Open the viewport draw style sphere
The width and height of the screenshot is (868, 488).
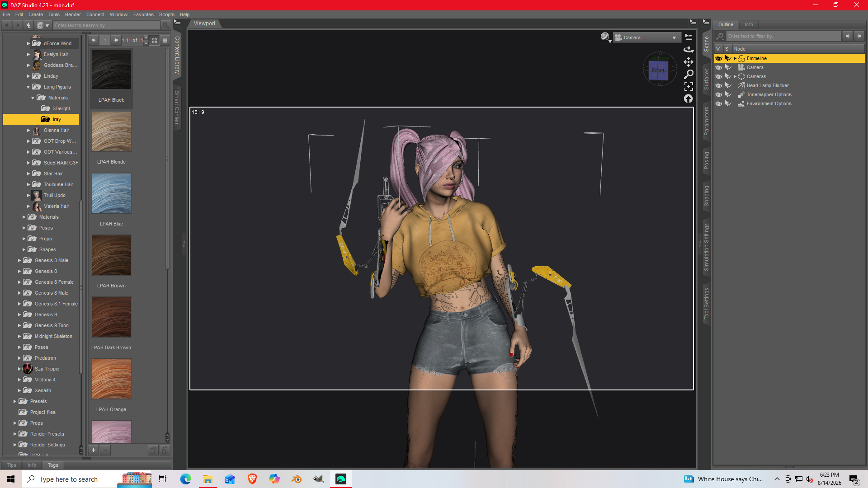pyautogui.click(x=605, y=37)
